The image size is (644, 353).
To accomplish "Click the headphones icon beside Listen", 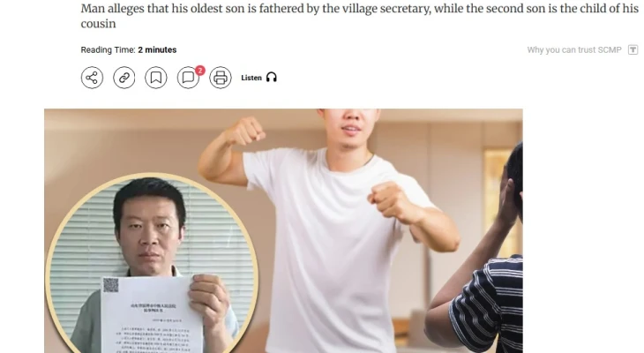I will coord(272,78).
